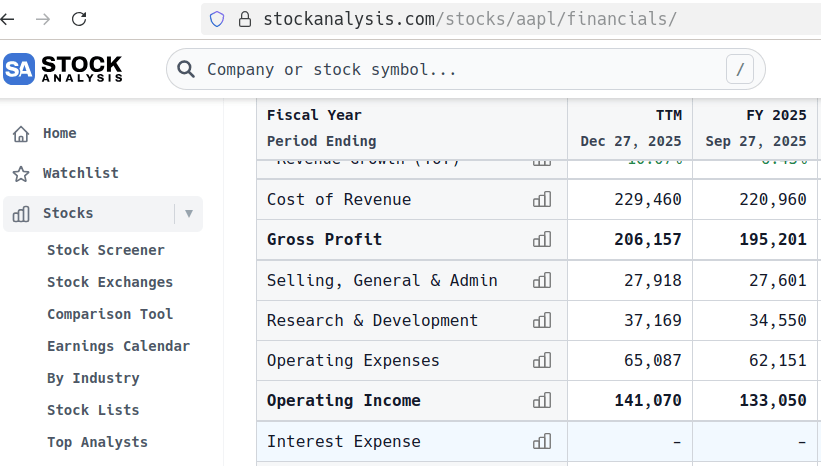Screen dimensions: 821x466
Task: Click the browser address bar URL
Action: click(x=470, y=19)
